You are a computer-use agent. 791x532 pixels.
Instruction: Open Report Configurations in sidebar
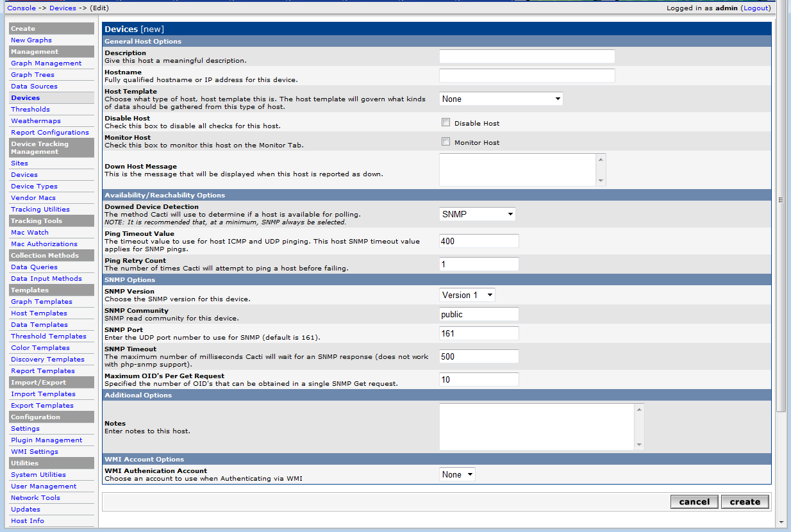[x=50, y=132]
